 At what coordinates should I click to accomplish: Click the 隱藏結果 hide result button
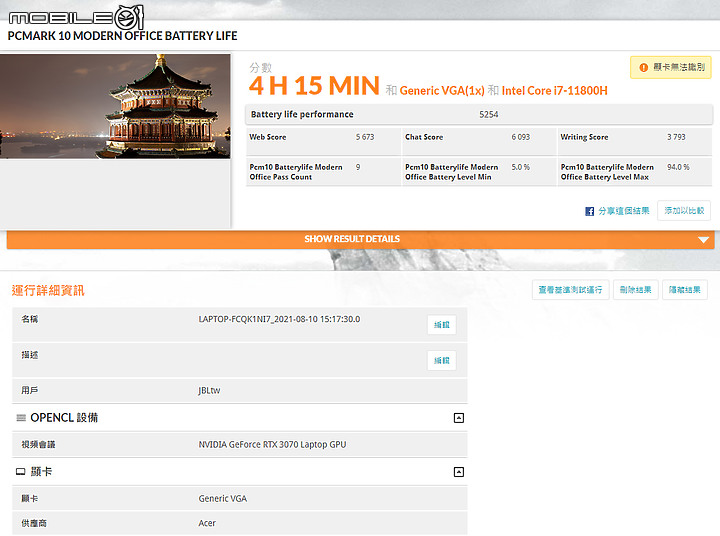click(685, 290)
